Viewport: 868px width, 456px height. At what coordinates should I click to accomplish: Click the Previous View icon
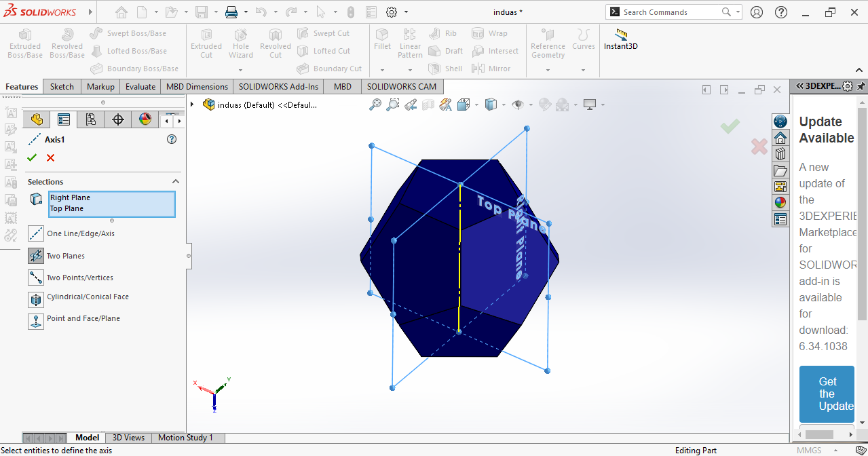(x=411, y=104)
